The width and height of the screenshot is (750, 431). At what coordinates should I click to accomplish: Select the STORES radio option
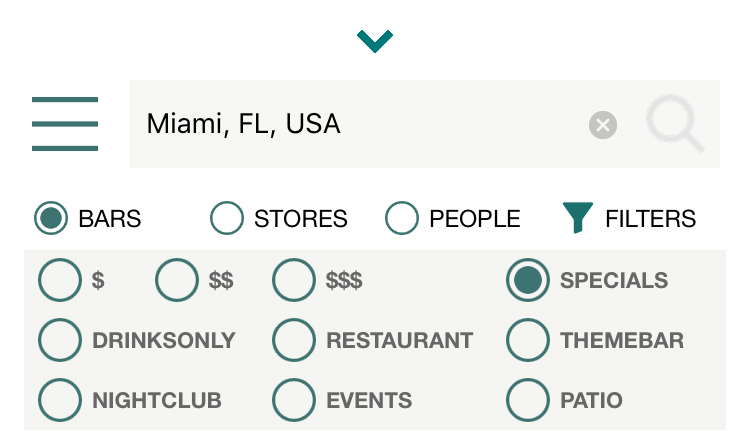click(227, 218)
